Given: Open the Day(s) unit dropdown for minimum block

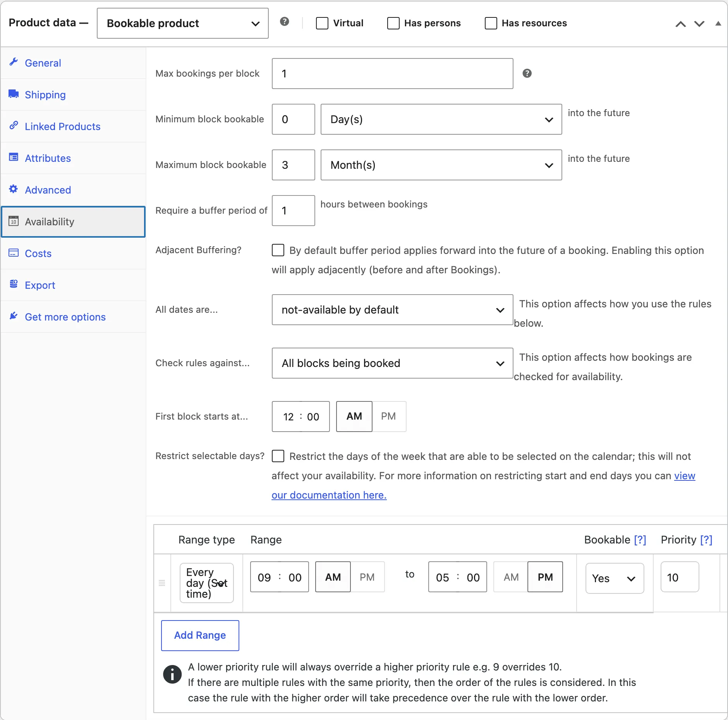Looking at the screenshot, I should point(441,119).
